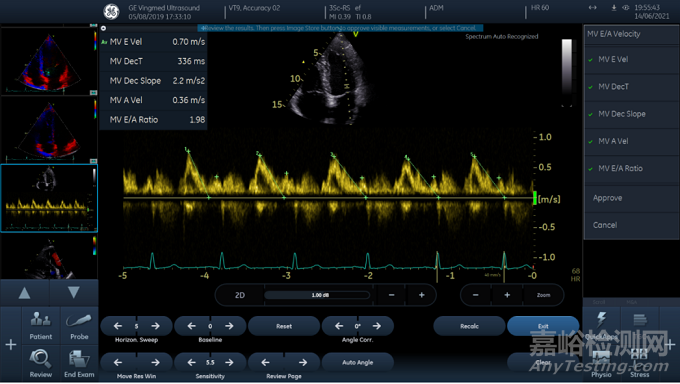680x384 pixels.
Task: Adjust the 2D gain slider bar
Action: point(317,295)
